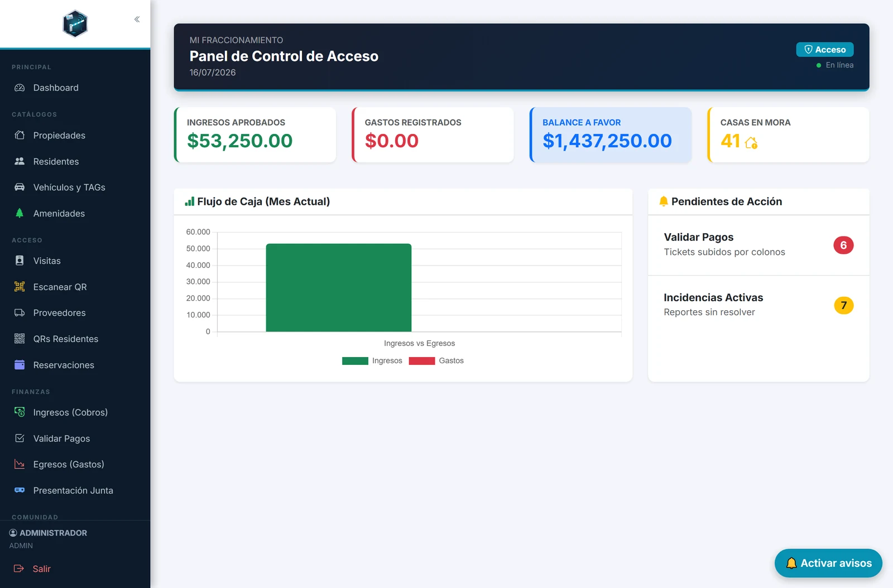Open the Dashboard speedometer icon

20,88
